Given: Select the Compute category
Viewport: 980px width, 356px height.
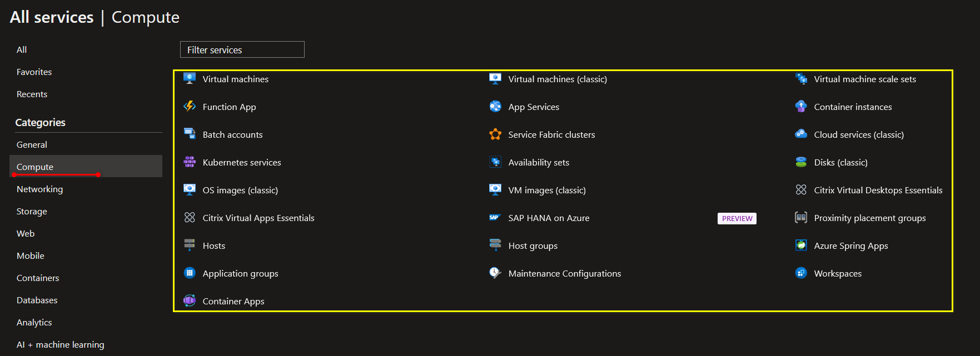Looking at the screenshot, I should coord(86,166).
